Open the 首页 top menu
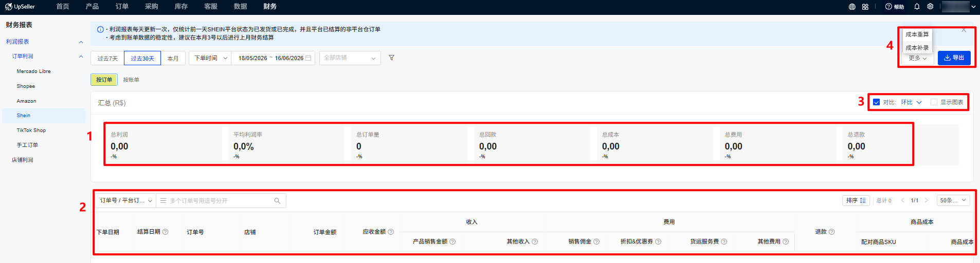The image size is (980, 263). tap(63, 7)
